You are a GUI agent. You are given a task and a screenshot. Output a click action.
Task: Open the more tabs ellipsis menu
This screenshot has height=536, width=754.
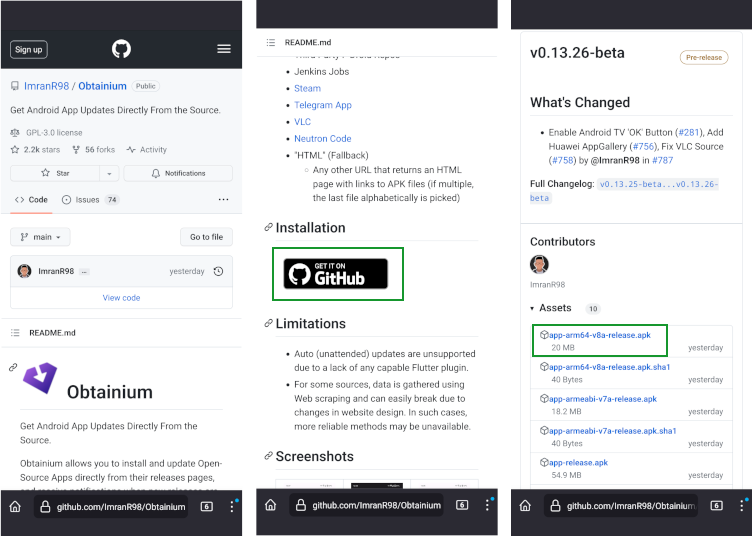224,199
